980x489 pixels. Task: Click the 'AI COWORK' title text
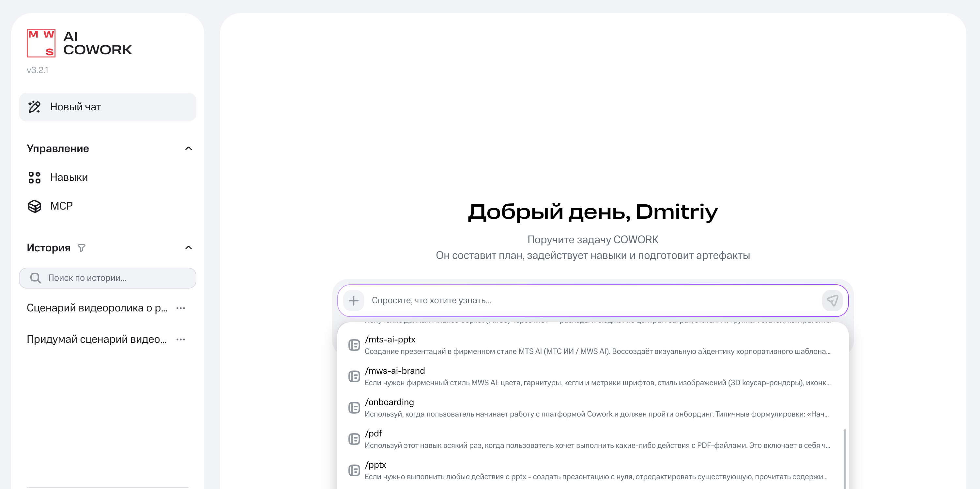pos(98,43)
